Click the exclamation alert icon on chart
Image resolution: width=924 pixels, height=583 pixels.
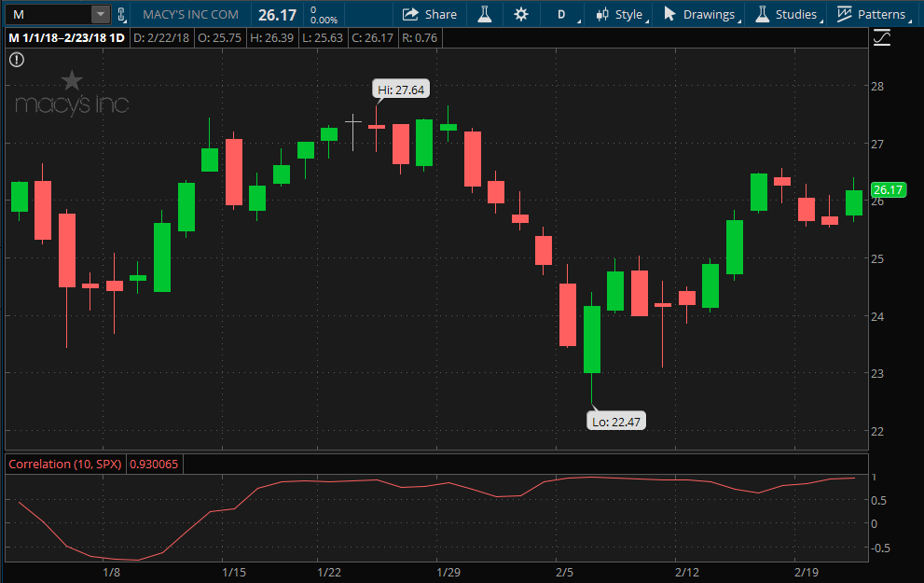click(17, 60)
